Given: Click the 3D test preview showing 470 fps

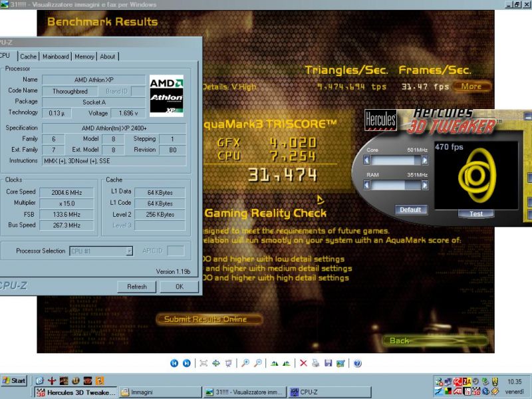Looking at the screenshot, I should (476, 175).
